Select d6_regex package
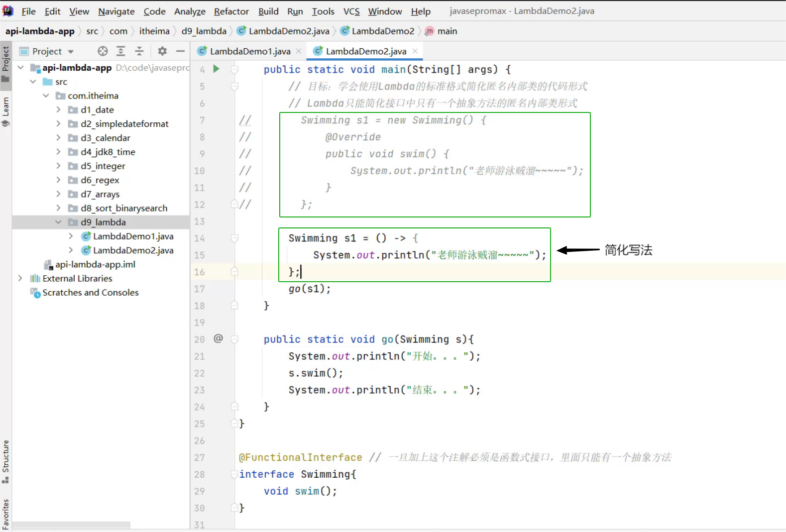 point(94,180)
